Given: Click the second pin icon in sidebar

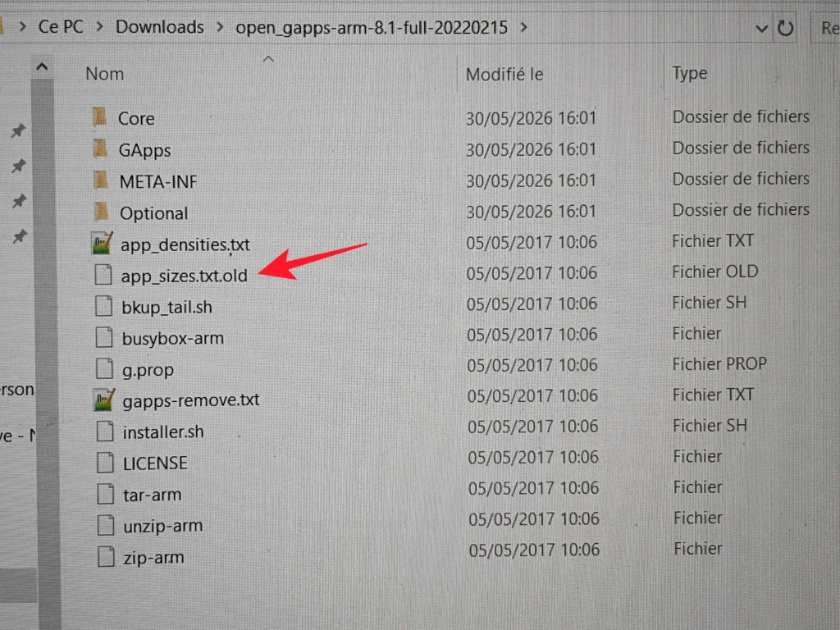Looking at the screenshot, I should [19, 166].
